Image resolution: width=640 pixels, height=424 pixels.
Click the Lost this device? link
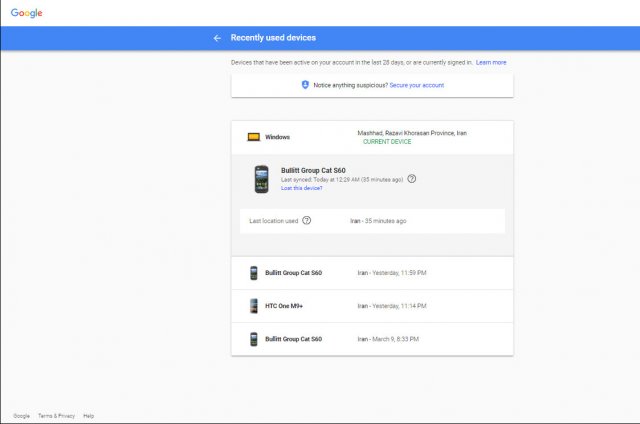(x=302, y=188)
